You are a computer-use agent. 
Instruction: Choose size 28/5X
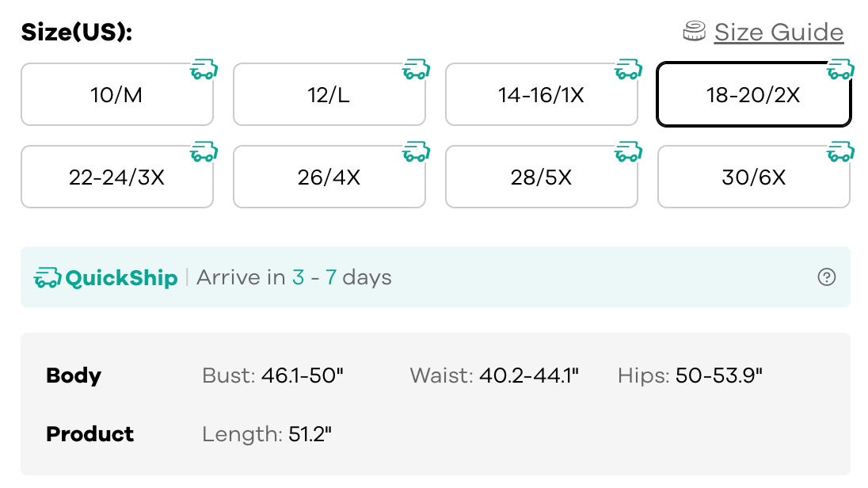(x=541, y=177)
